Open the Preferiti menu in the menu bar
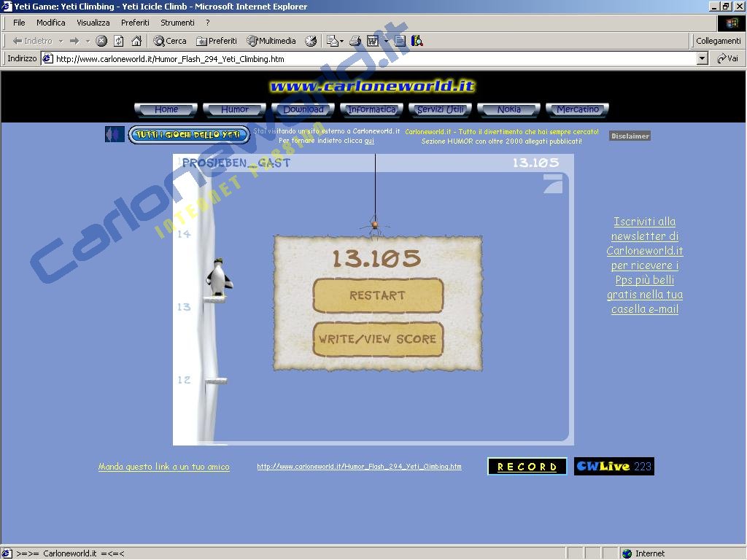Screen dimensions: 747x560 135,23
